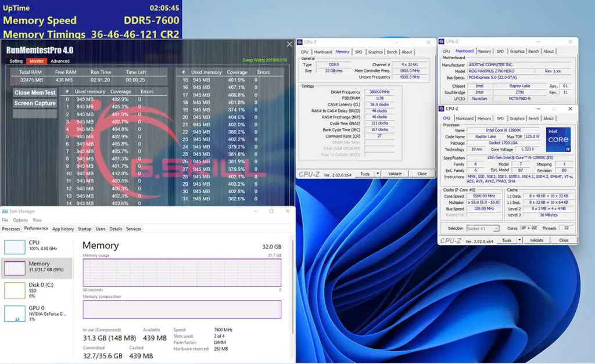Open Mainboard tab in CPU-Z CPU window

pyautogui.click(x=464, y=118)
